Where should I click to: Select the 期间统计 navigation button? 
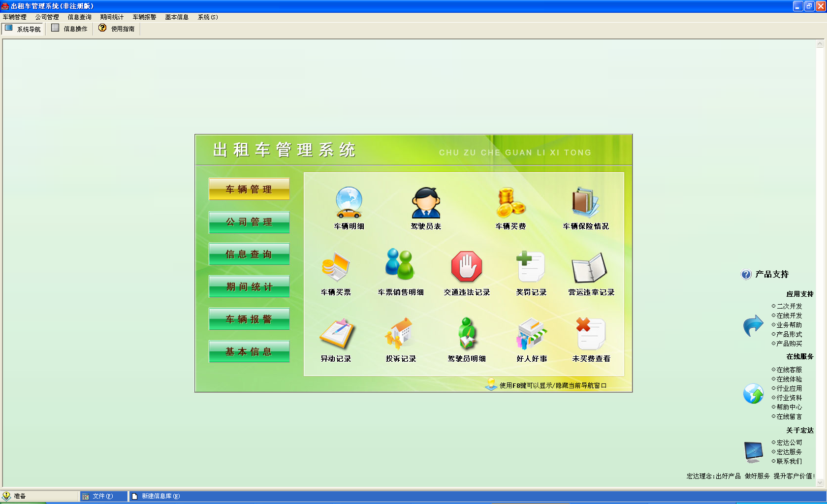coord(249,287)
